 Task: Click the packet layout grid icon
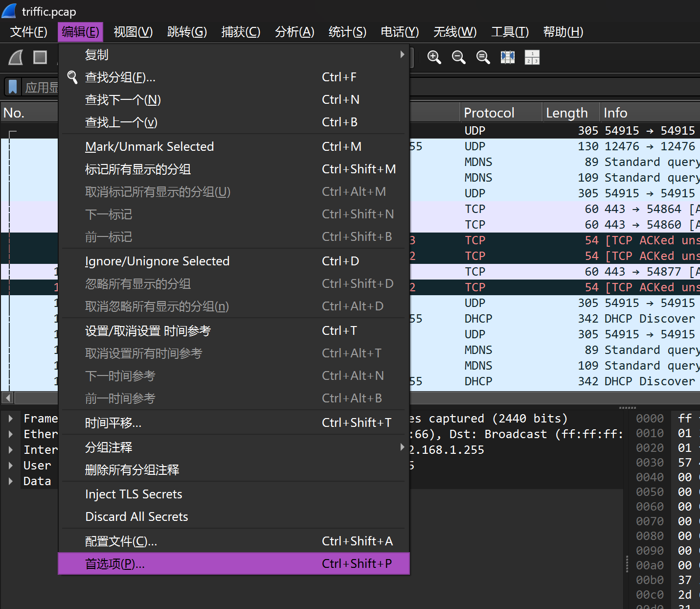[x=532, y=57]
